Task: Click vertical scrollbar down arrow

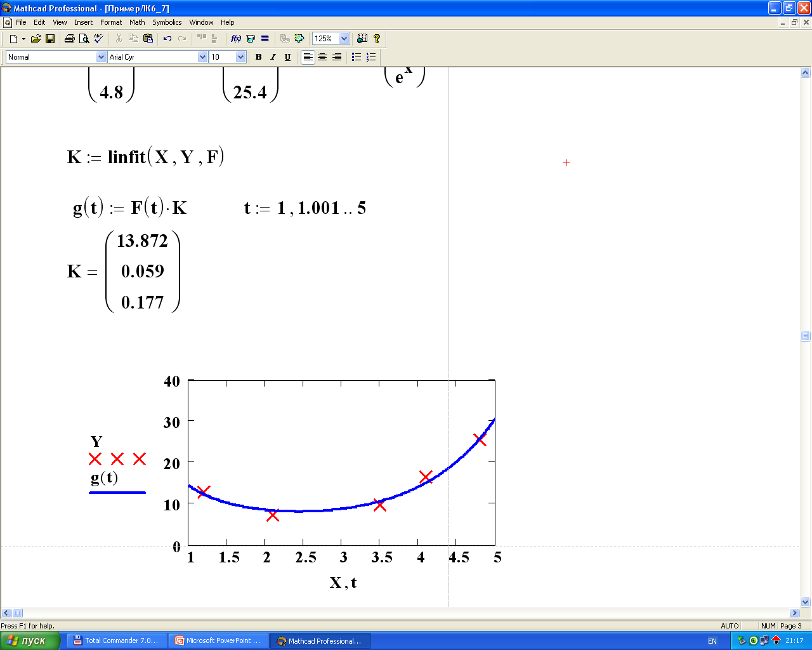Action: pos(806,602)
